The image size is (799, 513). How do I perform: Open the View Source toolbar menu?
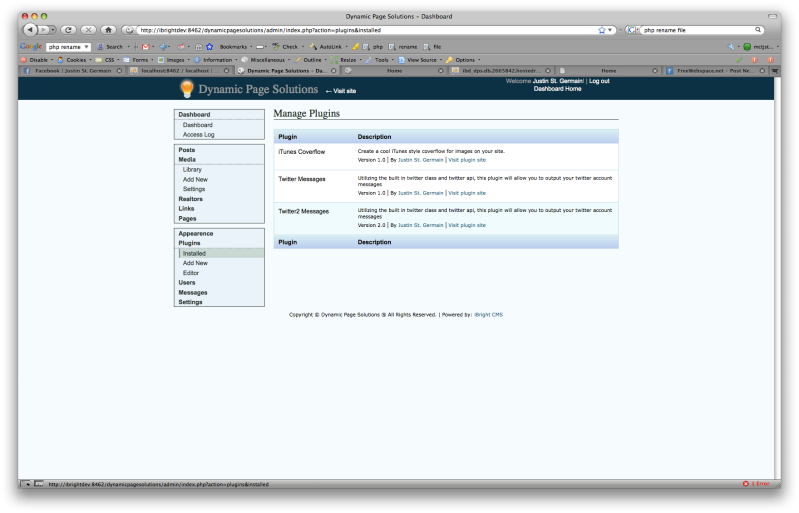coord(419,60)
